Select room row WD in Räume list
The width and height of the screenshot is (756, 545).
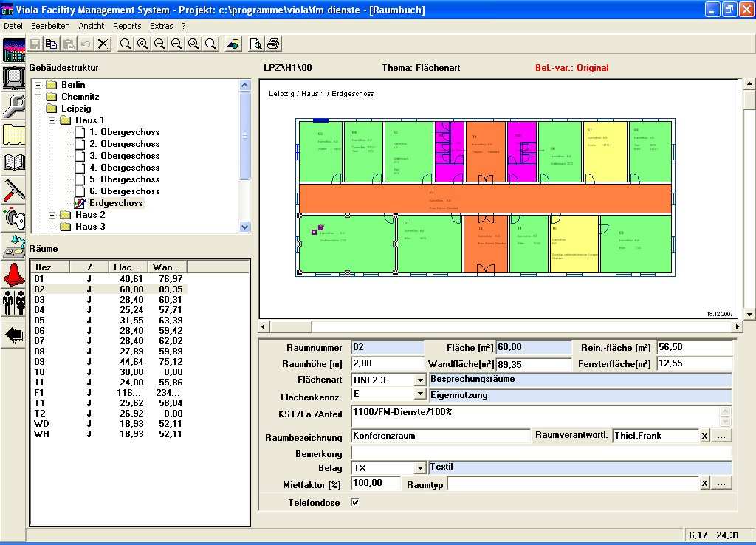click(x=109, y=423)
